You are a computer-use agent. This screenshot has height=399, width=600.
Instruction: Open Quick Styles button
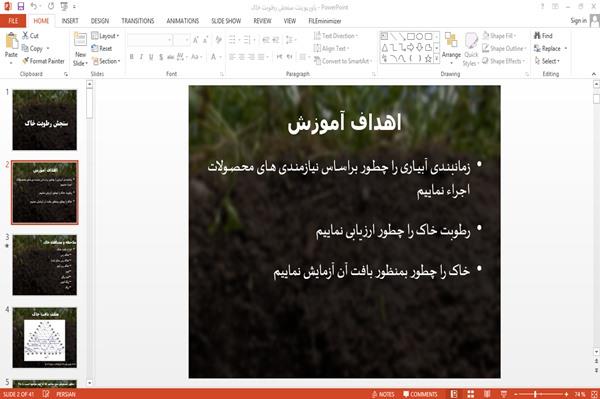471,50
